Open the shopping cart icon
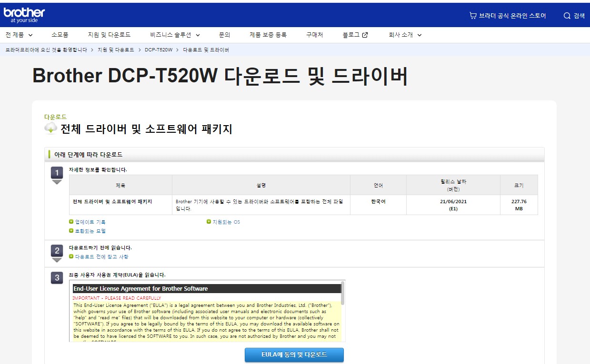This screenshot has width=590, height=364. coord(473,16)
